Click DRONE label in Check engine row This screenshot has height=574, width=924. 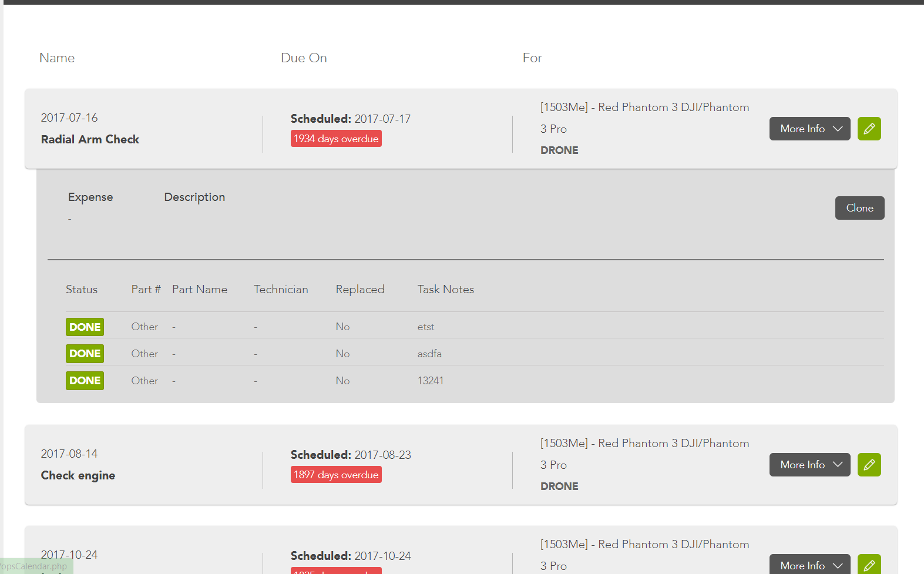tap(559, 486)
